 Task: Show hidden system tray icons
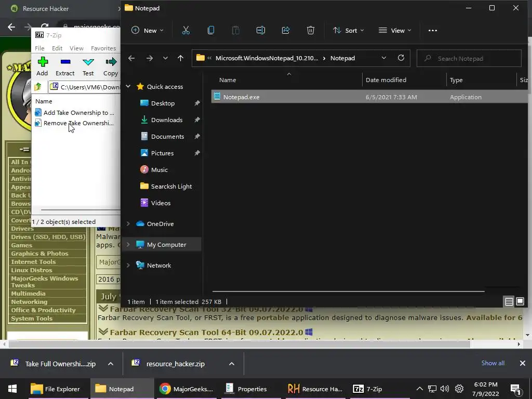tap(420, 389)
